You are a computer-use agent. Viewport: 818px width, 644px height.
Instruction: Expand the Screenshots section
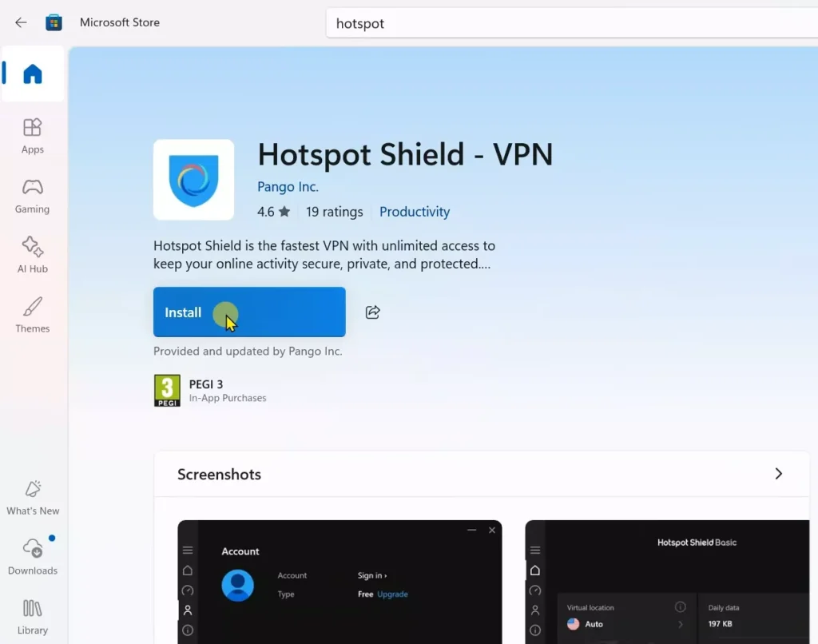(778, 473)
